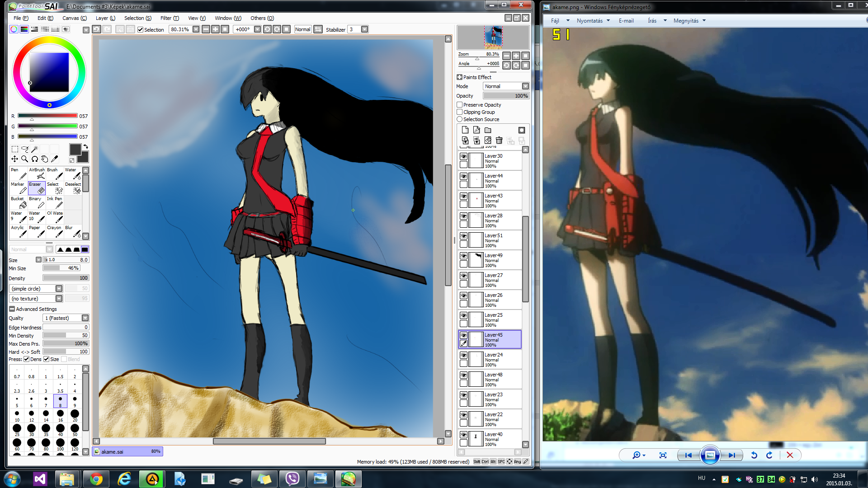The image size is (868, 488).
Task: Open the no texture dropdown
Action: [59, 299]
